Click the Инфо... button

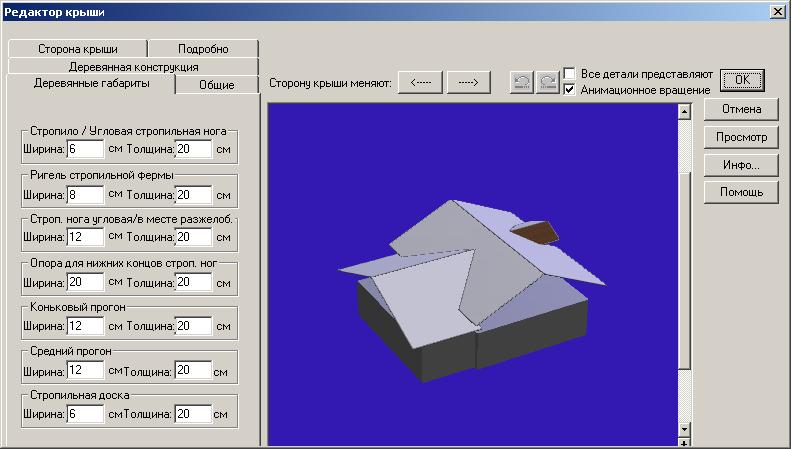741,165
